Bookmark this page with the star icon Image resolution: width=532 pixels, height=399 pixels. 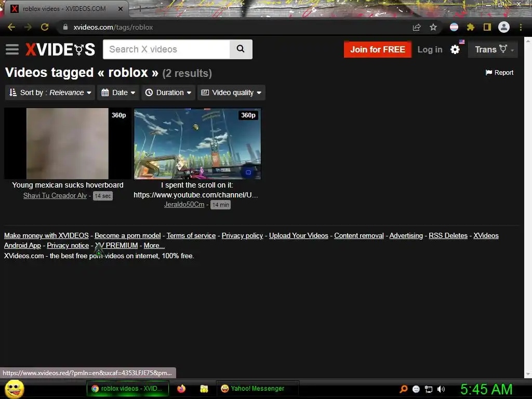433,27
